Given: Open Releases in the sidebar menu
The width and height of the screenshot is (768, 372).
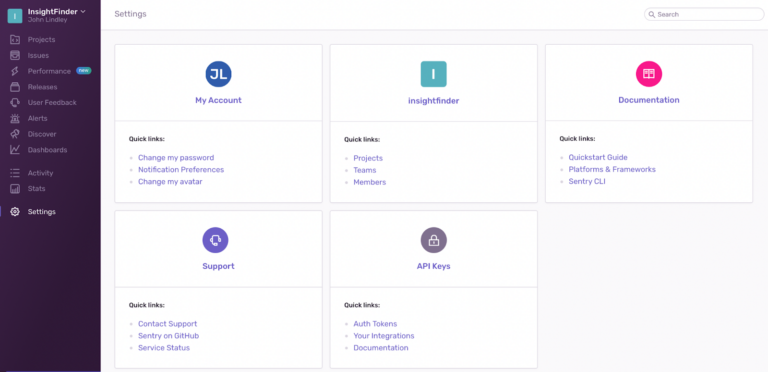Looking at the screenshot, I should point(43,87).
